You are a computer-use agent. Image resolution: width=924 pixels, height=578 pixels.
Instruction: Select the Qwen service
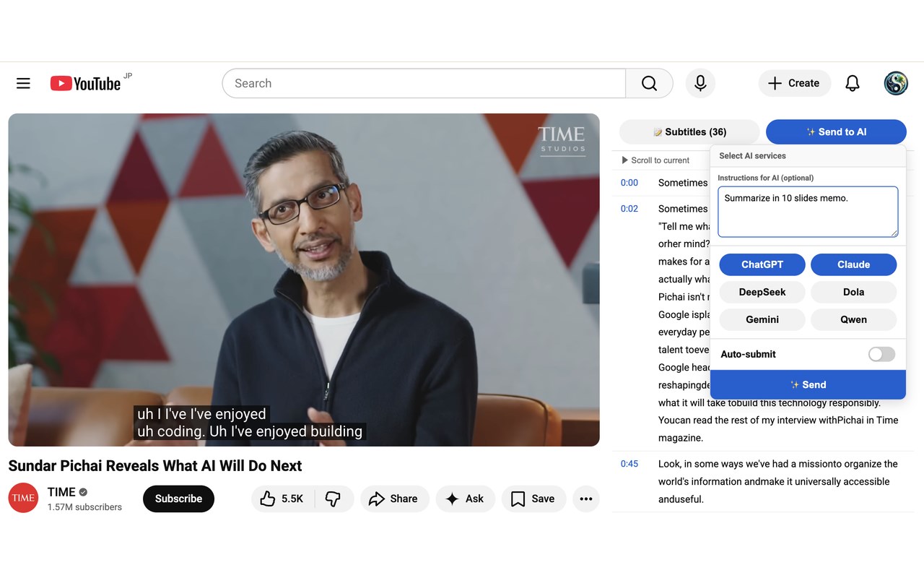(853, 319)
